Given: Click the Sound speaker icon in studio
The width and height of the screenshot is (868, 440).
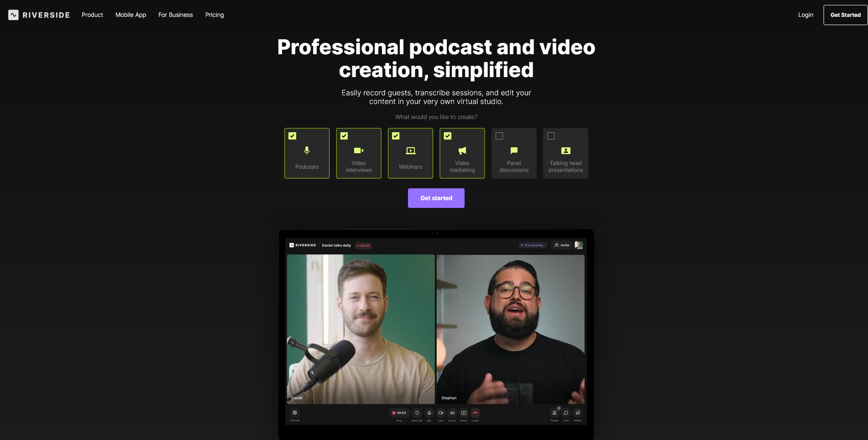Looking at the screenshot, I should pyautogui.click(x=452, y=413).
